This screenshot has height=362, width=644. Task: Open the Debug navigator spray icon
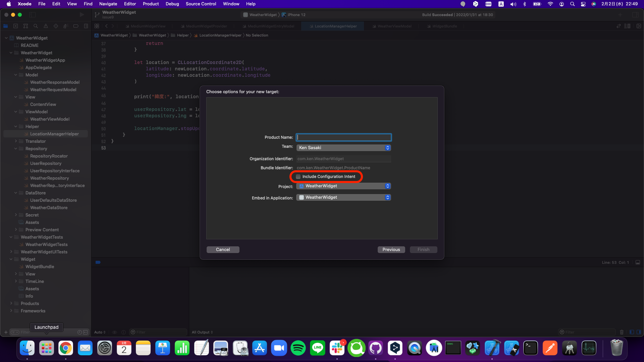[66, 26]
